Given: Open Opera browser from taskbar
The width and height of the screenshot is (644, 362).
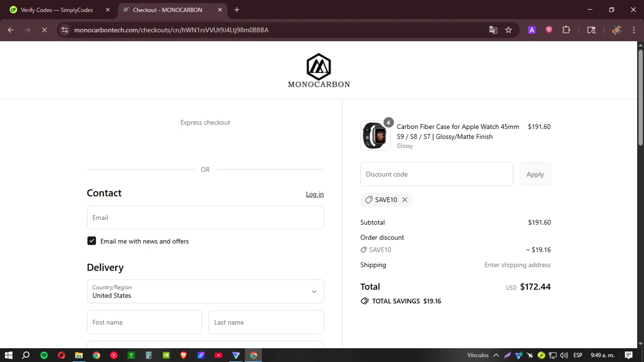Looking at the screenshot, I should coord(61,355).
